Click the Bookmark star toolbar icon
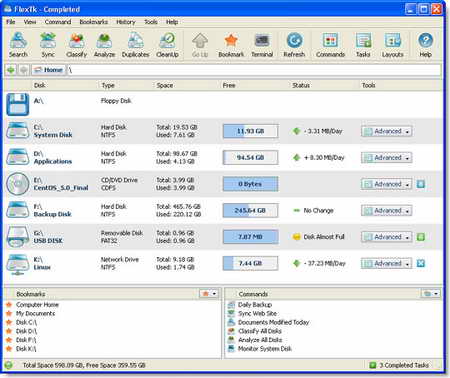Image resolution: width=450 pixels, height=378 pixels. [x=231, y=45]
